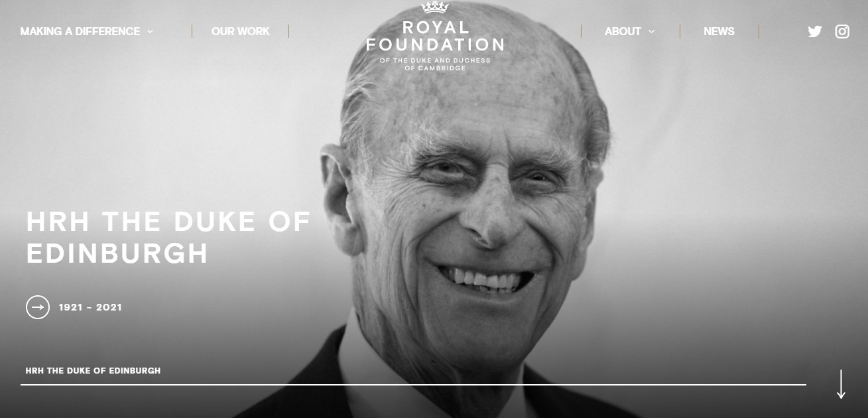Click the large HRH The Duke of Edinburgh headline

point(168,238)
